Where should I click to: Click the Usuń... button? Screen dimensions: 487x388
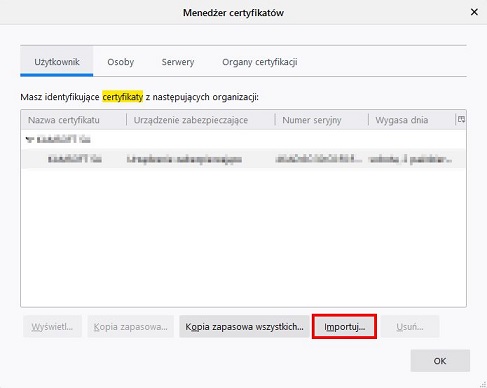tap(410, 327)
